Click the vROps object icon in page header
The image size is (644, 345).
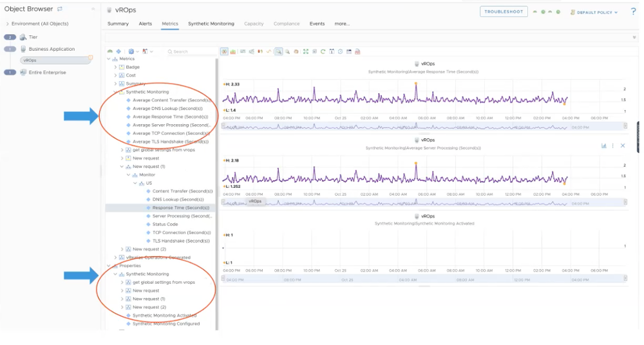pyautogui.click(x=109, y=10)
